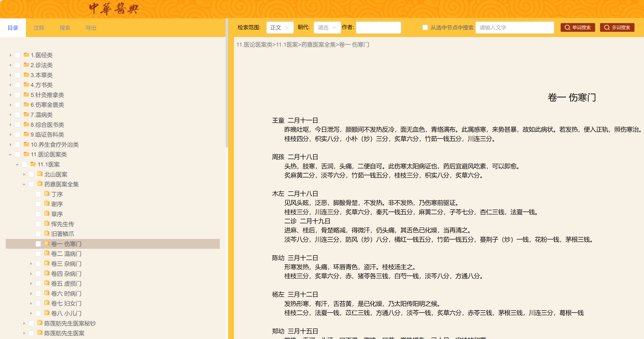Open 旧著鳞爪 entry

point(63,234)
